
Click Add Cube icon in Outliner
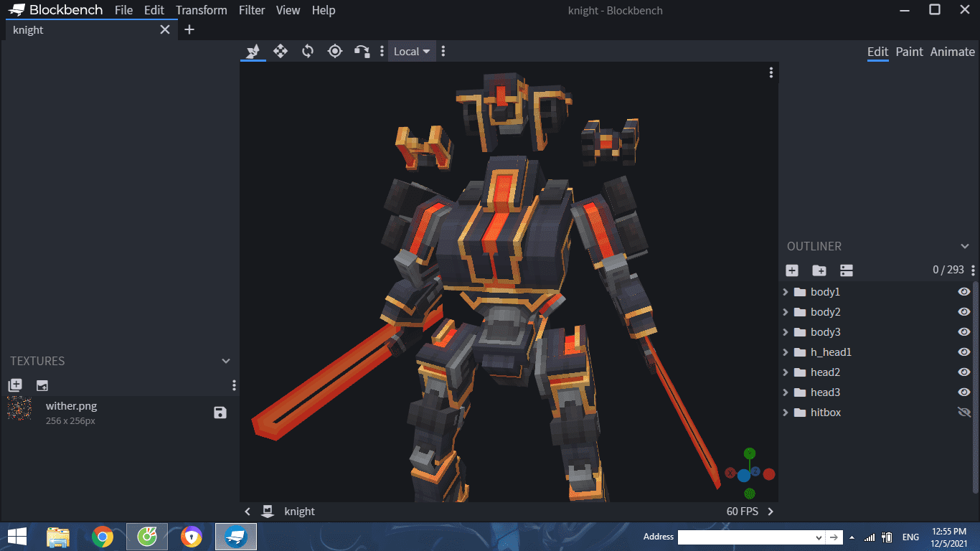792,270
